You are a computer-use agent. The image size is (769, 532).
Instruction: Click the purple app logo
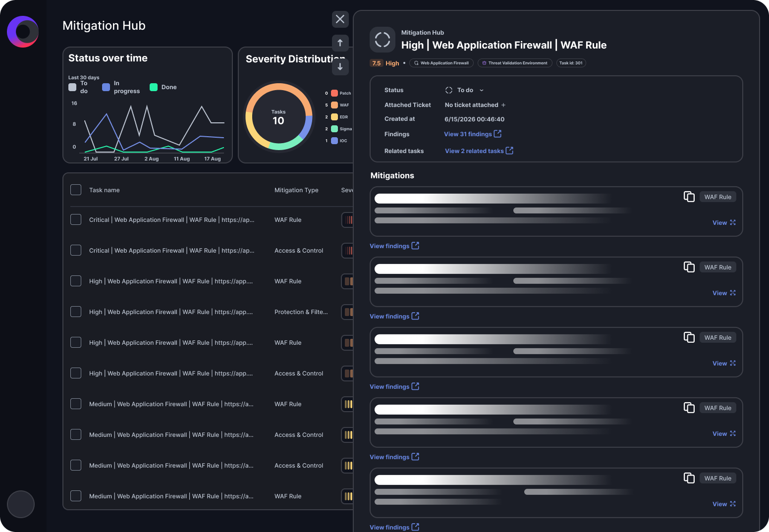(x=23, y=32)
